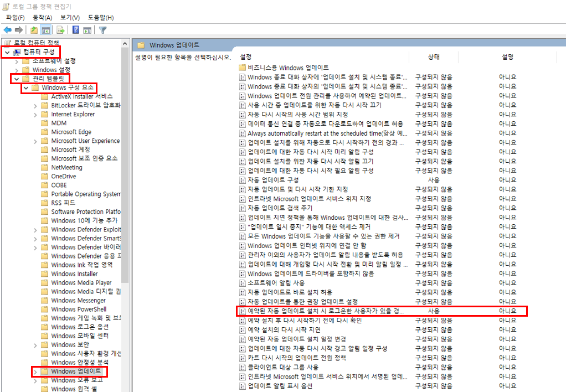Select the ActiveX Installer 서비스 folder
Screen dimensions: 566x392
click(x=82, y=96)
